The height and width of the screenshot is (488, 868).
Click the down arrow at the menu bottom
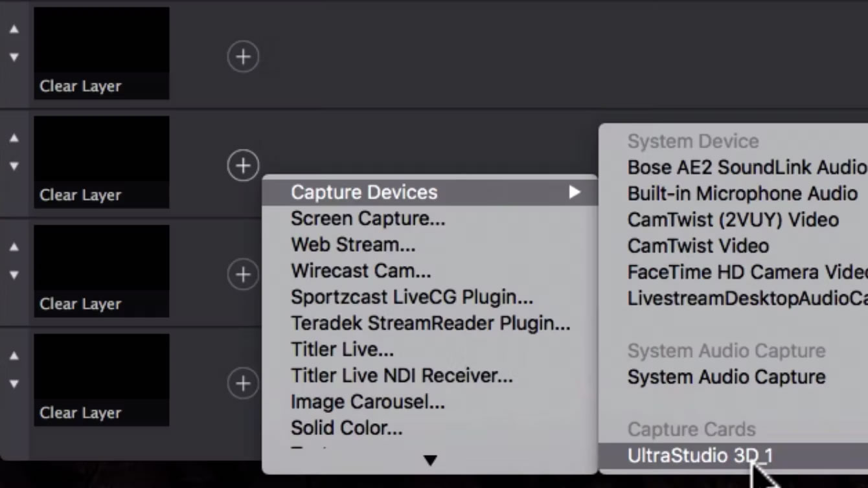(x=430, y=460)
